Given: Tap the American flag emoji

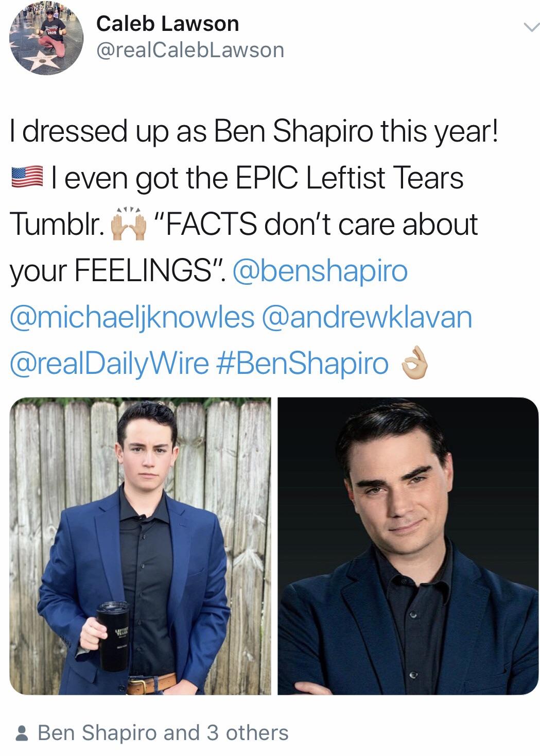Looking at the screenshot, I should pos(27,179).
